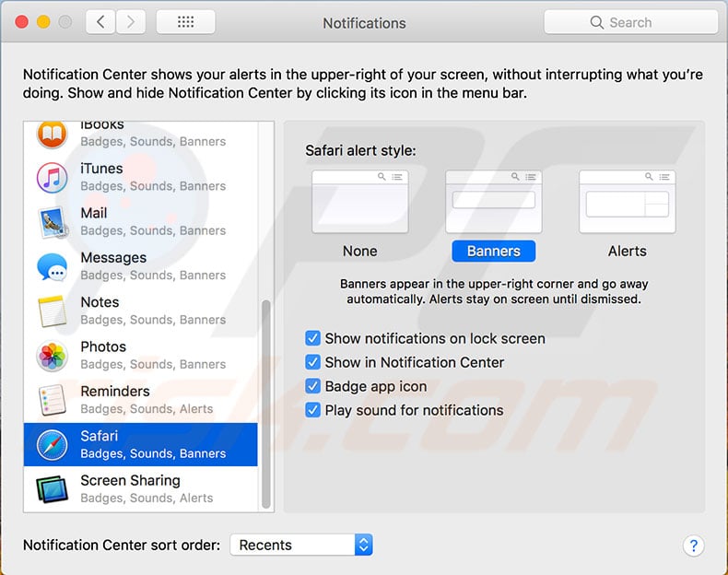
Task: Choose the Alerts label
Action: [628, 251]
